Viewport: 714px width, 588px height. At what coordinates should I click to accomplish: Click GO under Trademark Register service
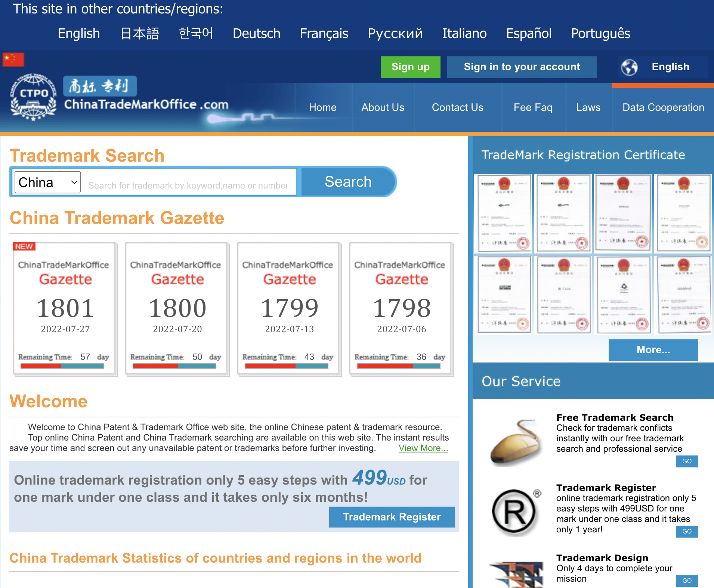point(687,532)
